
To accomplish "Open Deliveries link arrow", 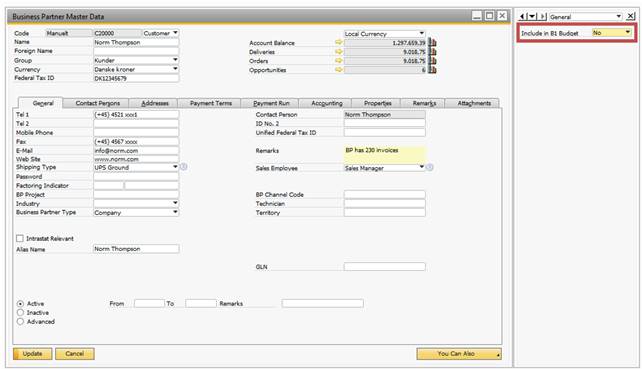I will click(338, 52).
